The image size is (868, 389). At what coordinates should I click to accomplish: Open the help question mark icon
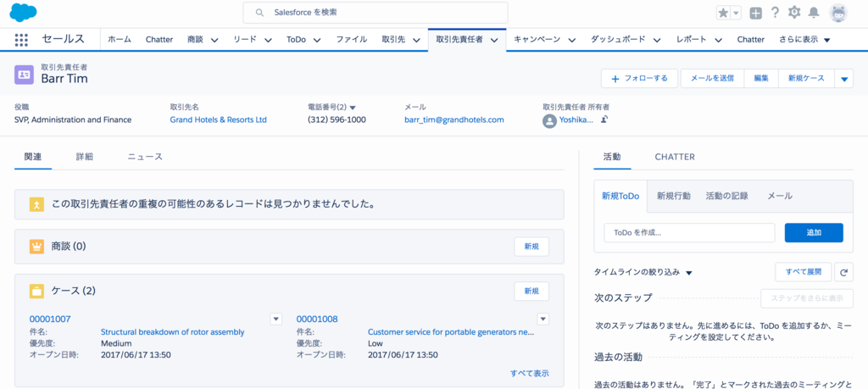click(775, 12)
